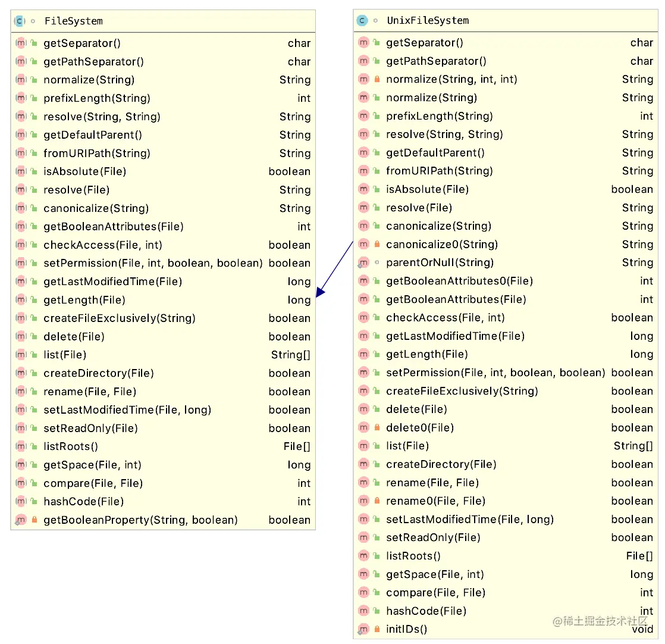Click method icon beside UnixFileSystem rename0(File, File)
665x644 pixels.
tap(363, 501)
